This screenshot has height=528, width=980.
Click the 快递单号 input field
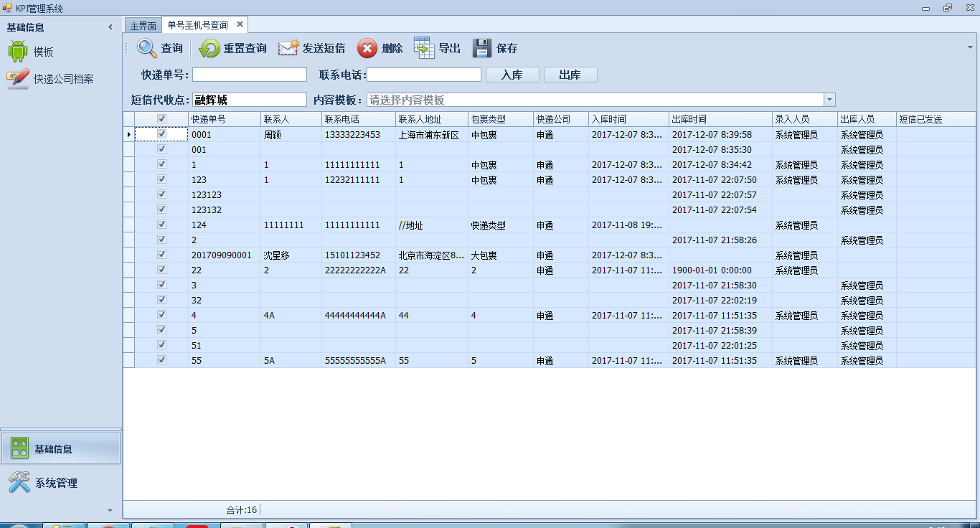249,75
